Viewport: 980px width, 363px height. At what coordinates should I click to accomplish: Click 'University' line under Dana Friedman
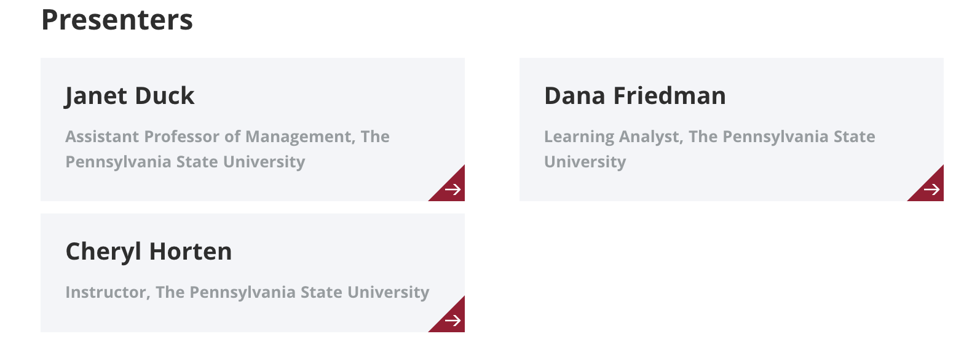585,162
